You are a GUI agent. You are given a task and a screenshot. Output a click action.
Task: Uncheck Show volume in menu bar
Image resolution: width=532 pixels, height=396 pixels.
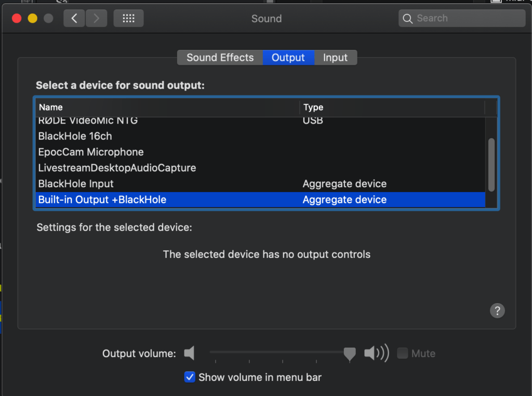190,377
